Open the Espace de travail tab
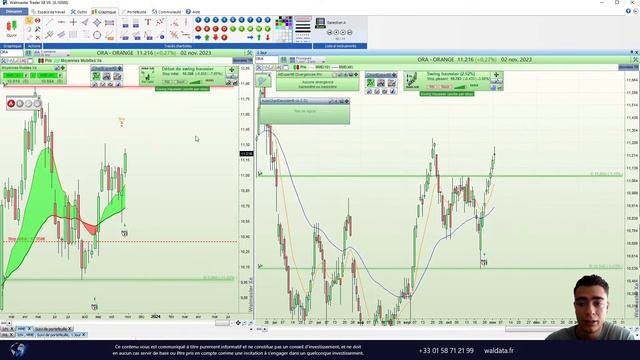The image size is (640, 360). tap(48, 12)
